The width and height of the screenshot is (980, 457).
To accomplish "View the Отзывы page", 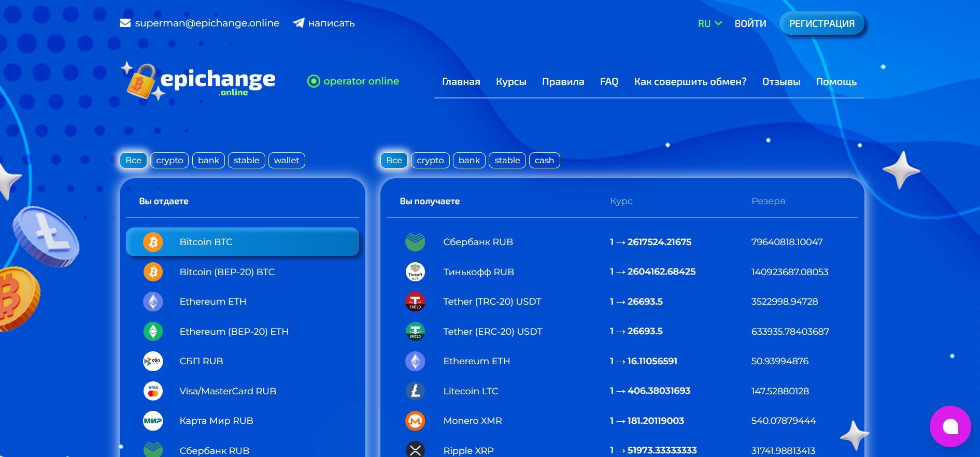I will (781, 82).
